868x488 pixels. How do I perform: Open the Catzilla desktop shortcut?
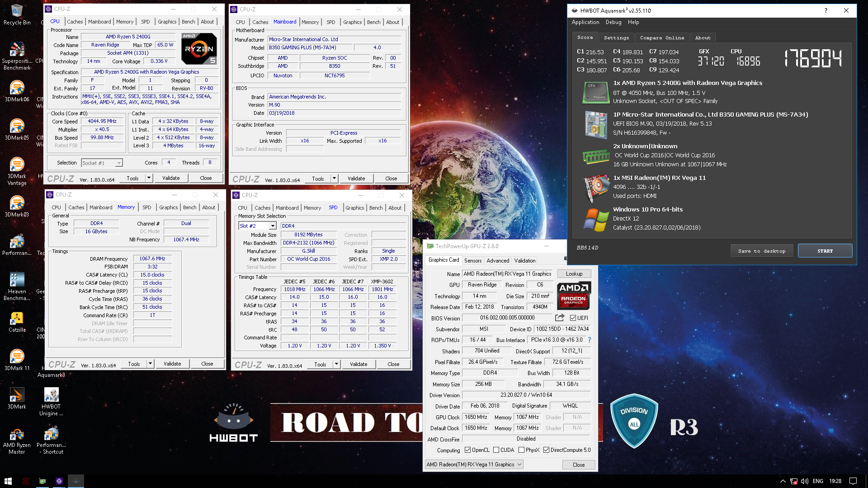17,322
